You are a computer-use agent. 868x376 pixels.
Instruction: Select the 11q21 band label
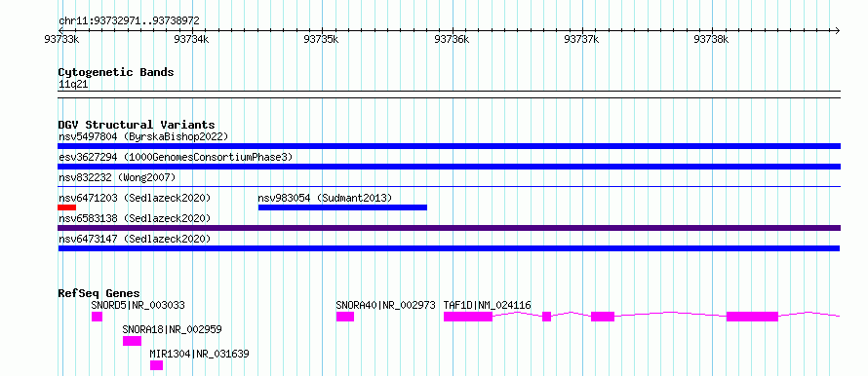(x=73, y=85)
